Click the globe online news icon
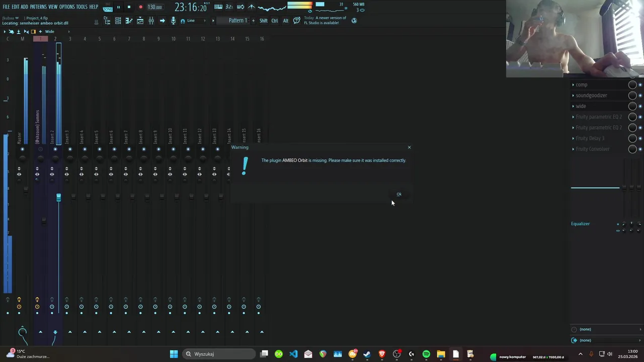The image size is (644, 362). click(x=354, y=21)
